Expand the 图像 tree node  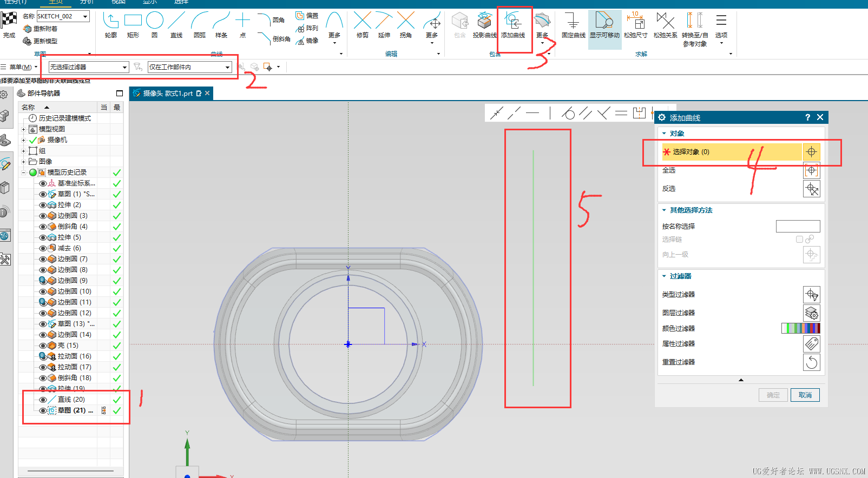click(x=23, y=162)
